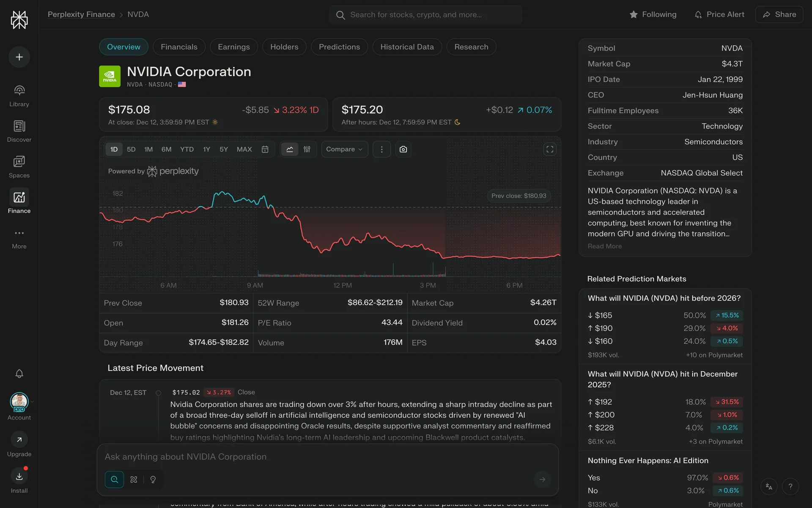Click the Install download icon
This screenshot has width=812, height=508.
[19, 476]
